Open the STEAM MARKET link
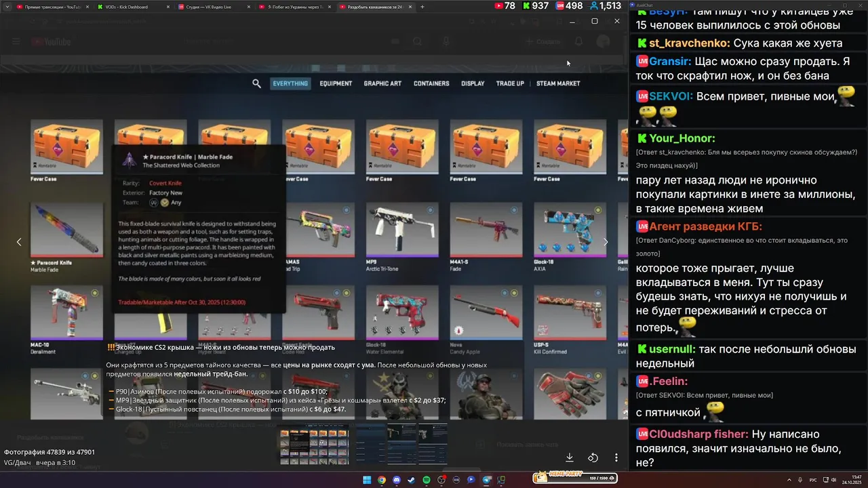This screenshot has width=868, height=488. click(x=558, y=83)
